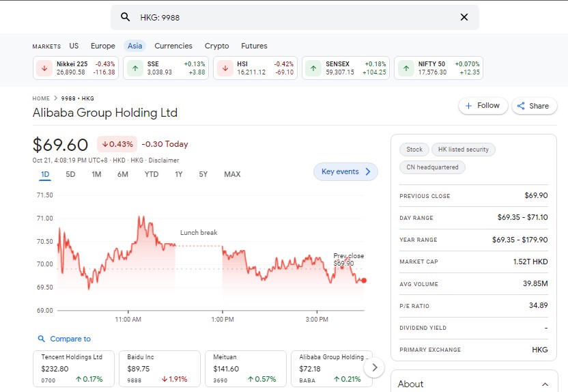Select the 5Y chart range
The height and width of the screenshot is (392, 568).
tap(203, 174)
